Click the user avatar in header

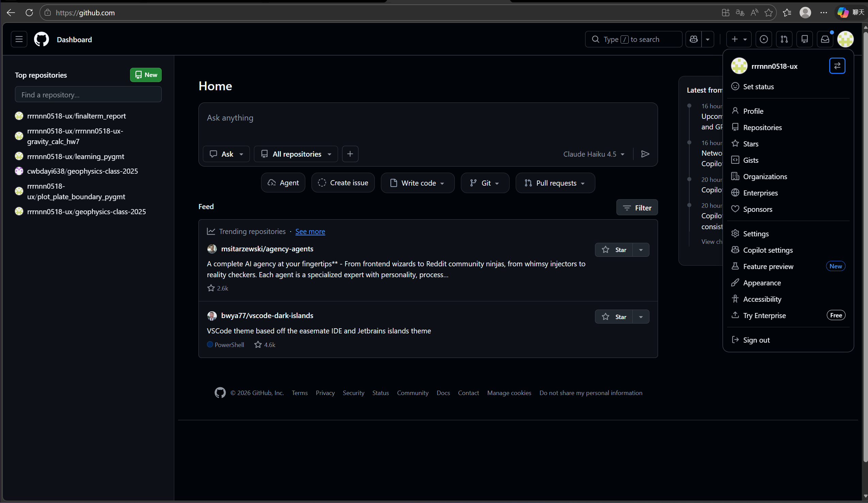846,39
